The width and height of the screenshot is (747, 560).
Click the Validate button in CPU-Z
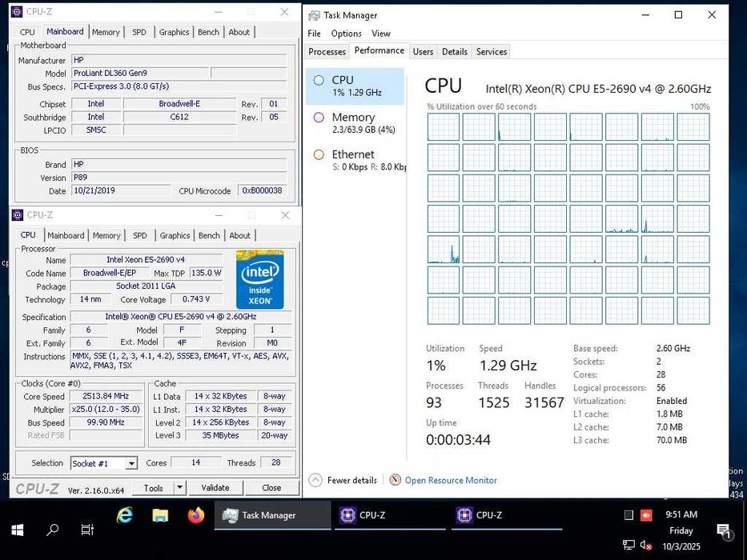(215, 488)
